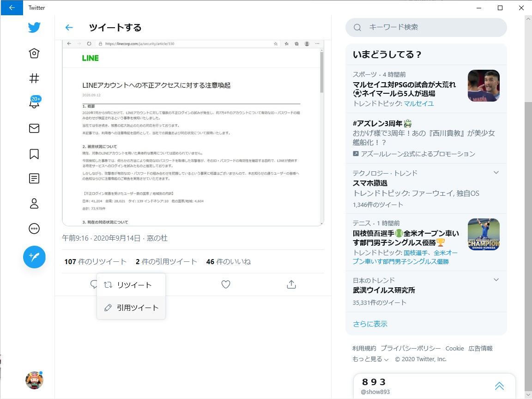View 46 件のいいね list

pyautogui.click(x=228, y=261)
